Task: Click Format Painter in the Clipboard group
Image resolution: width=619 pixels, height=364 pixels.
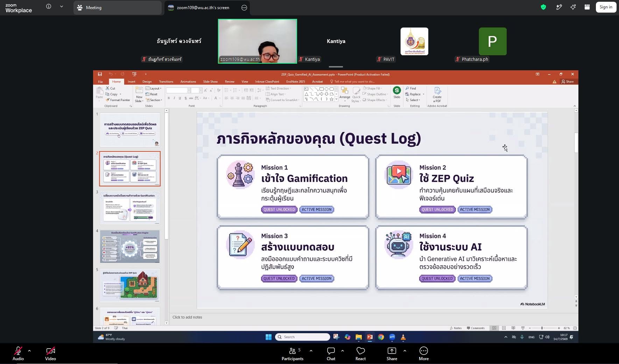Action: (118, 100)
